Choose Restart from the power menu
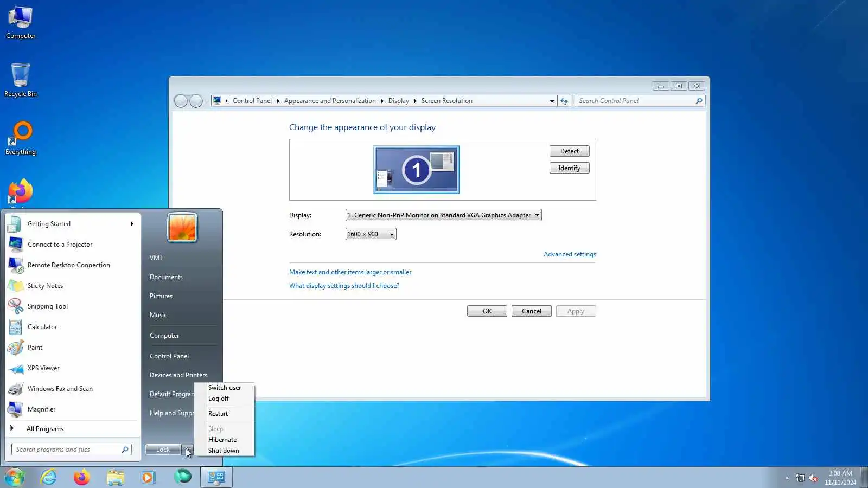 tap(218, 414)
